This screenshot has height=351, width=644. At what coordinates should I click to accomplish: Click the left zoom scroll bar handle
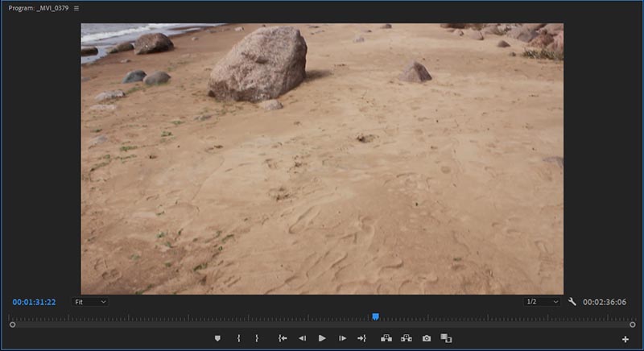(x=13, y=324)
